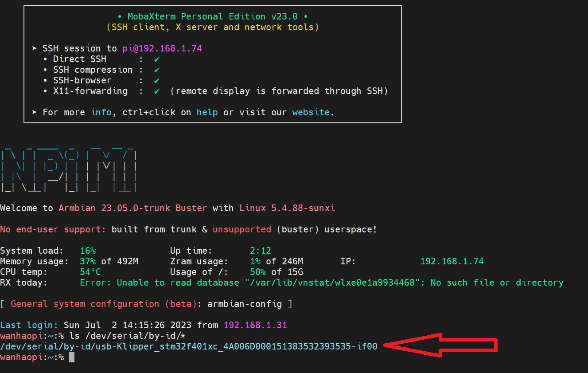Click the red 'unsupported' word
The height and width of the screenshot is (373, 588).
pos(242,229)
